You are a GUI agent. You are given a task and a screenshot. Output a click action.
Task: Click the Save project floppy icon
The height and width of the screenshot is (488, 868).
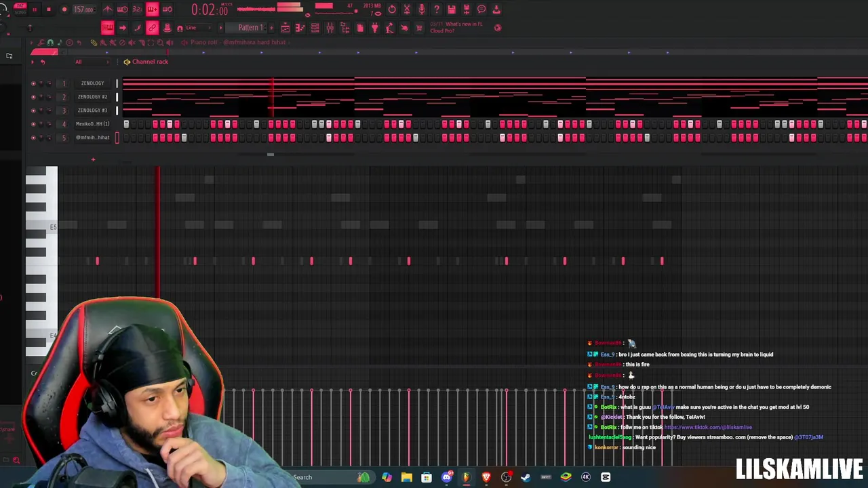[452, 9]
